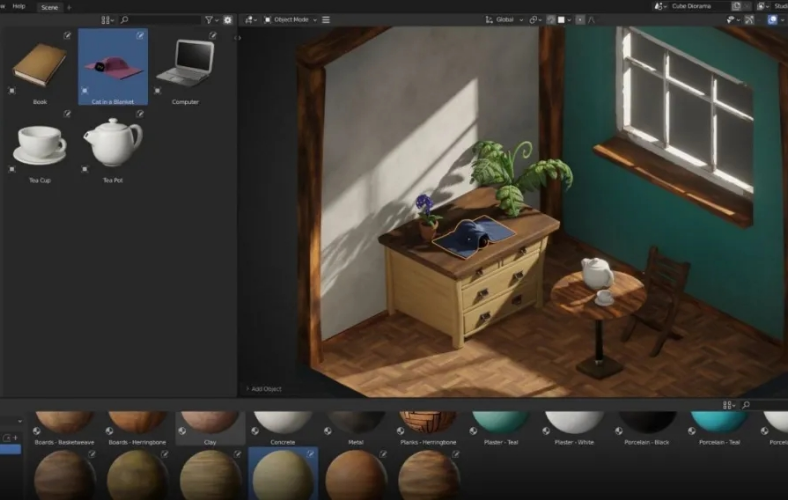Select the Book asset thumbnail

pos(40,65)
